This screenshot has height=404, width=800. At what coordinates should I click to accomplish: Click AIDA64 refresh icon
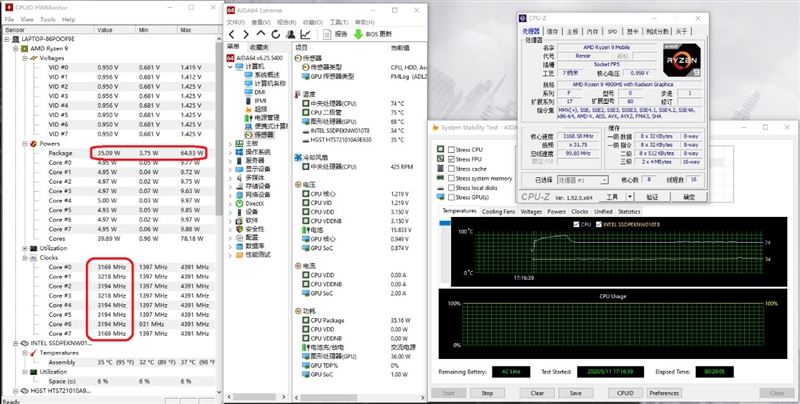(x=276, y=34)
